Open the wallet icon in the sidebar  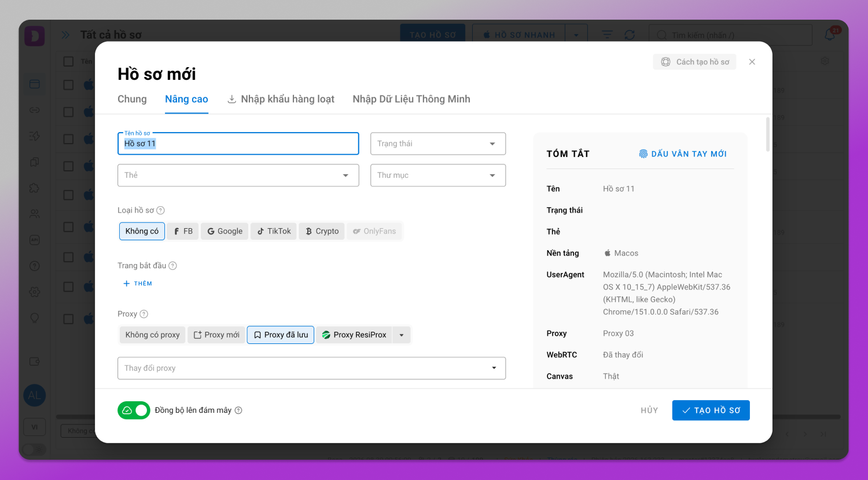tap(35, 361)
